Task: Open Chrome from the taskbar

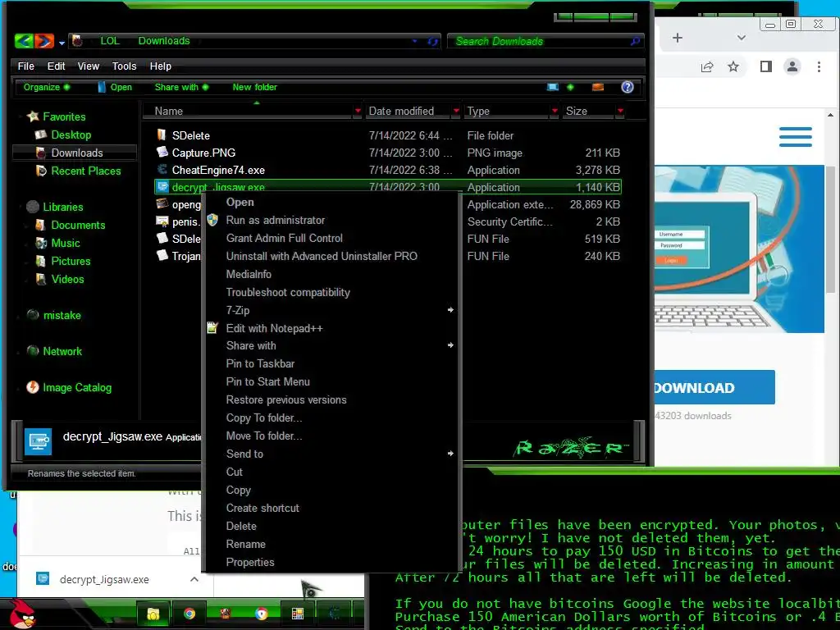Action: pyautogui.click(x=189, y=614)
